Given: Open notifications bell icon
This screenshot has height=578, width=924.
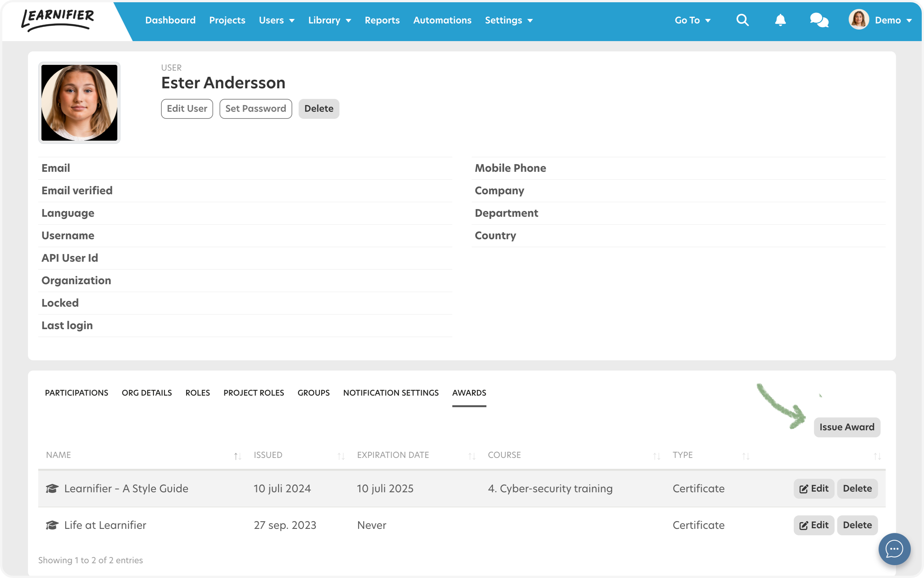Looking at the screenshot, I should pyautogui.click(x=780, y=20).
